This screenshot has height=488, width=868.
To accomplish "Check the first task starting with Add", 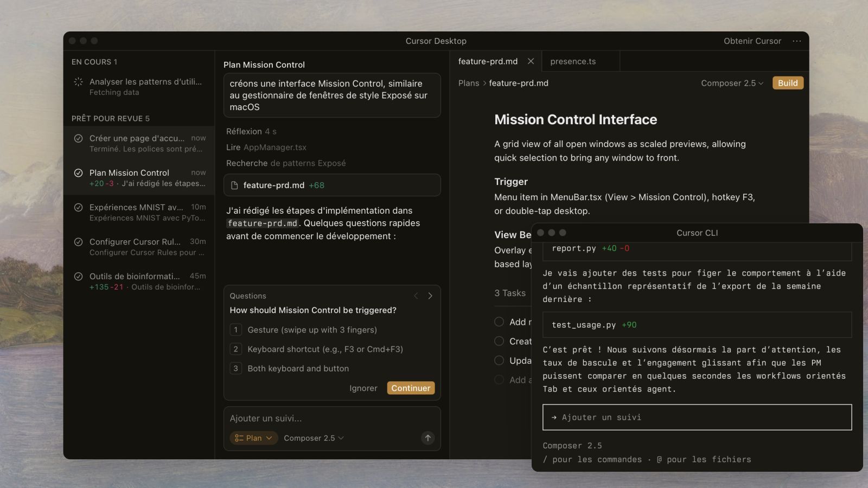I will [499, 322].
